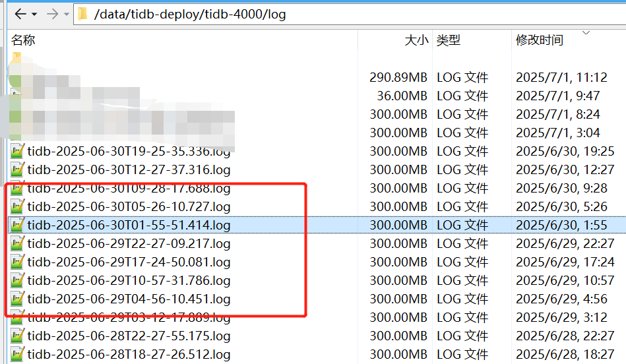Open the back history dropdown arrow
This screenshot has width=626, height=364.
pyautogui.click(x=34, y=15)
